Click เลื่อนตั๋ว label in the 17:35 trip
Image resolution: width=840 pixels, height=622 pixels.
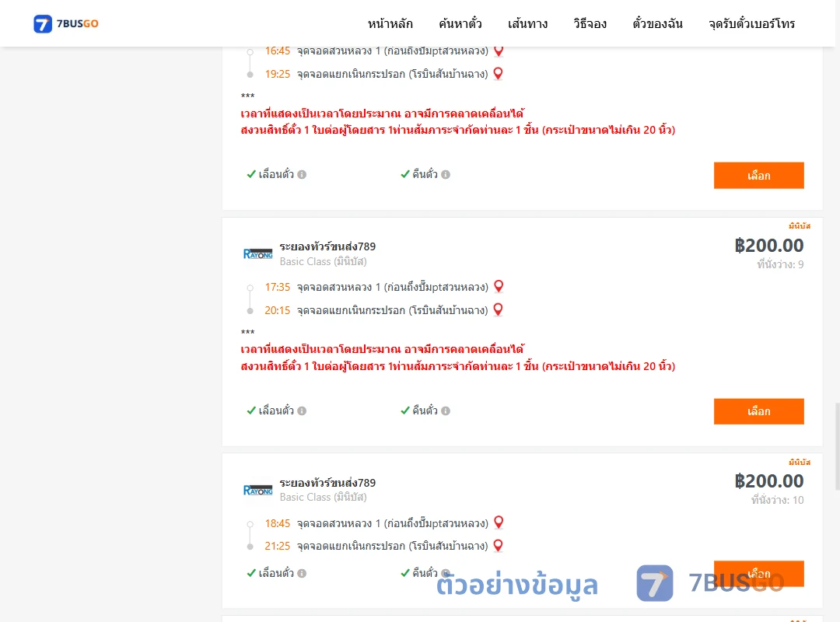point(276,411)
